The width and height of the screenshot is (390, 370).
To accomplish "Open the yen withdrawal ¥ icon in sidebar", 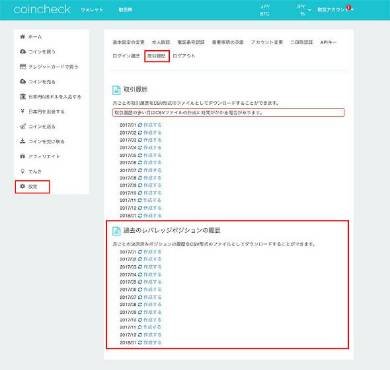I will (23, 111).
